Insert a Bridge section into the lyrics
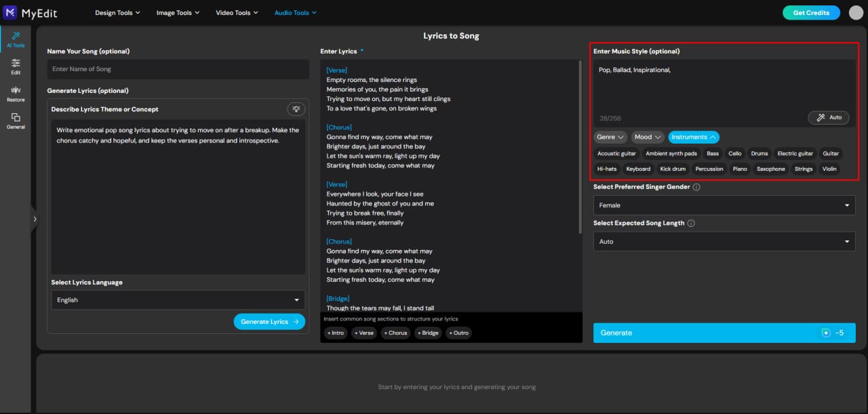Image resolution: width=868 pixels, height=414 pixels. (427, 333)
